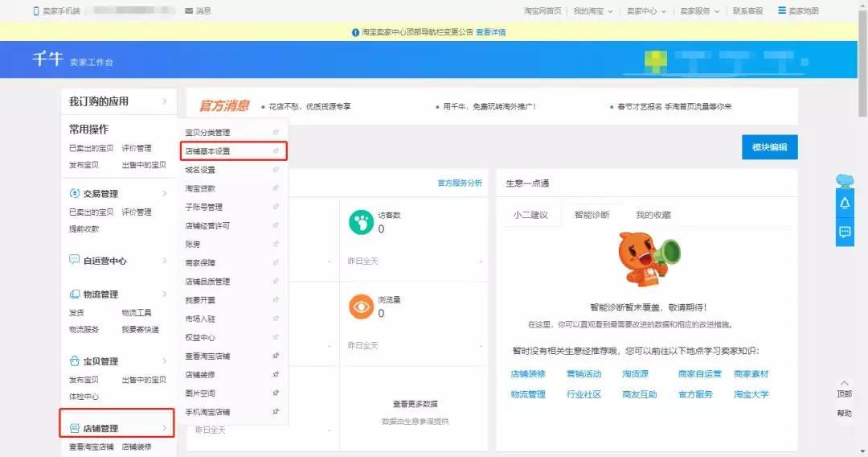This screenshot has width=868, height=457.
Task: Pin the 店铺基本设置 submenu entry
Action: (276, 150)
